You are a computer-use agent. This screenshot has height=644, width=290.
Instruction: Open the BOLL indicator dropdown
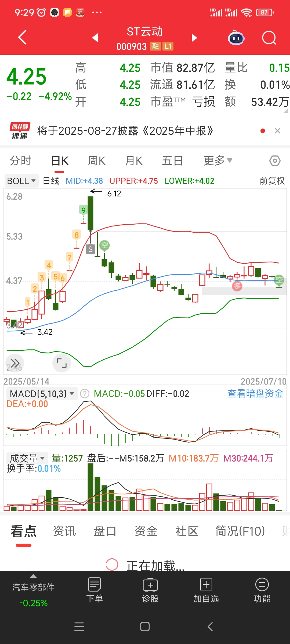21,181
